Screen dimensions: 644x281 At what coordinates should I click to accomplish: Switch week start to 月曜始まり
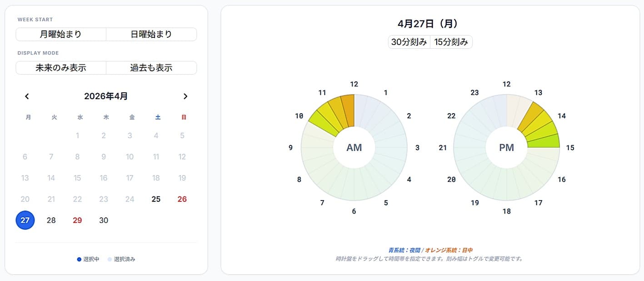(x=61, y=35)
